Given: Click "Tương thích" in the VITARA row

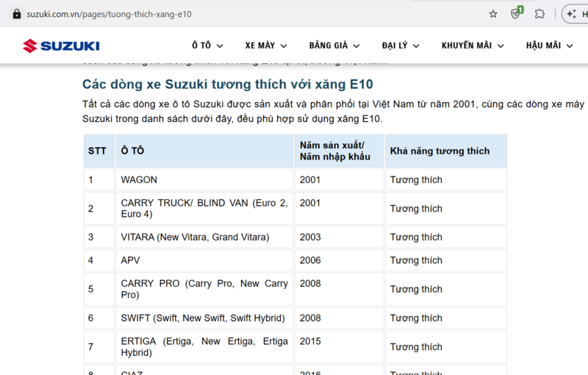Looking at the screenshot, I should 416,238.
